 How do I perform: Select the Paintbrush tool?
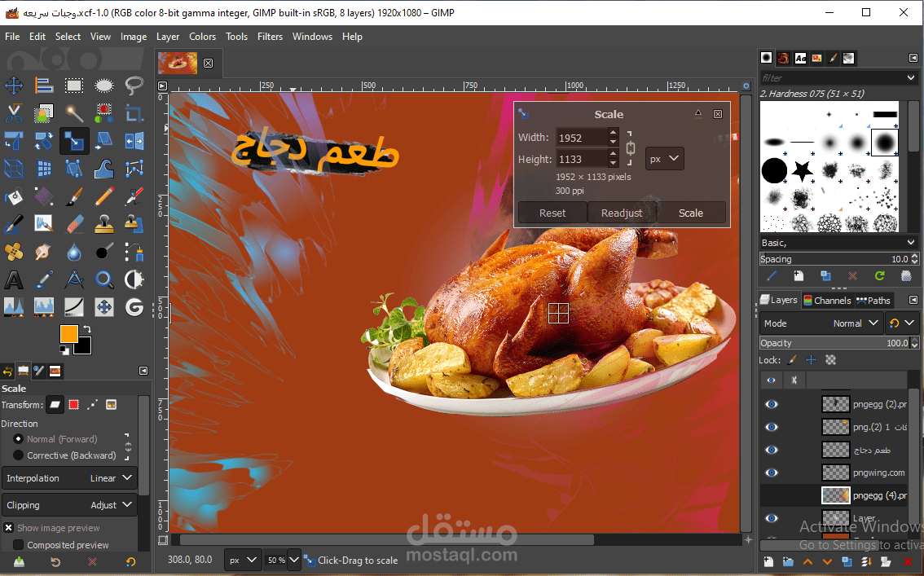[74, 196]
